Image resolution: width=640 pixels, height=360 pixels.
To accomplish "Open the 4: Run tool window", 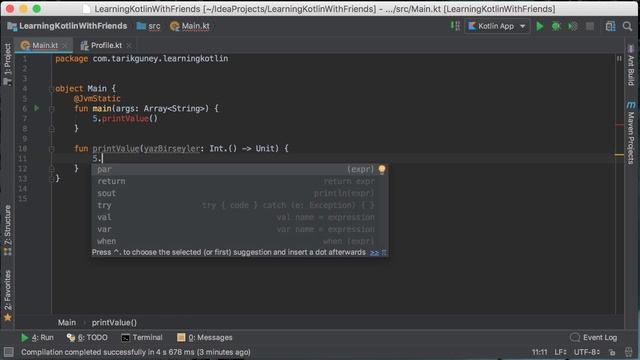I will pos(38,338).
